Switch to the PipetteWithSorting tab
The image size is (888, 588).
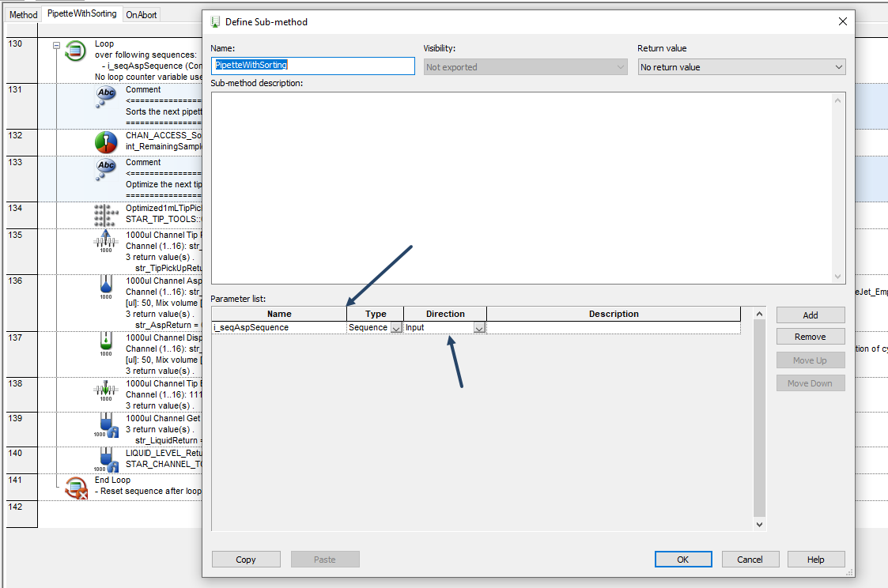pos(82,13)
